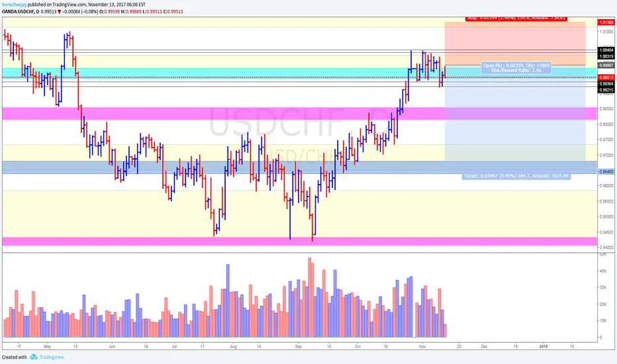The image size is (617, 364).
Task: Click the blue Target label of the position
Action: pyautogui.click(x=516, y=175)
